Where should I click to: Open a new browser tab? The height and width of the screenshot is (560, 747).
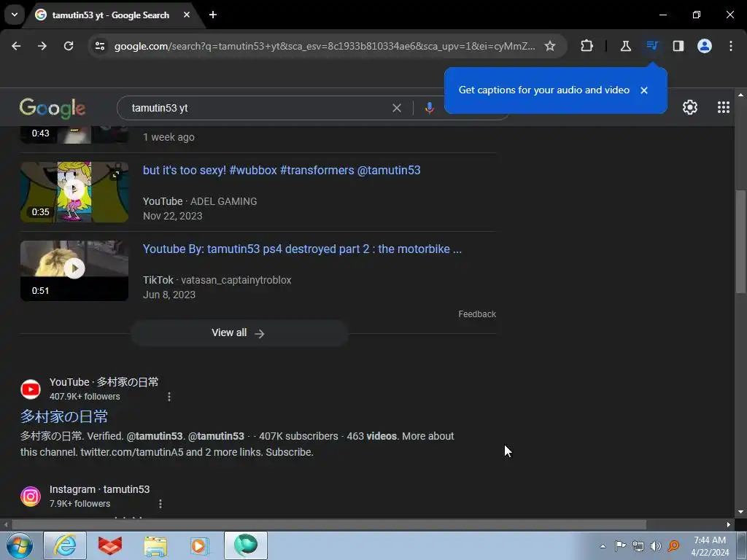(x=213, y=15)
